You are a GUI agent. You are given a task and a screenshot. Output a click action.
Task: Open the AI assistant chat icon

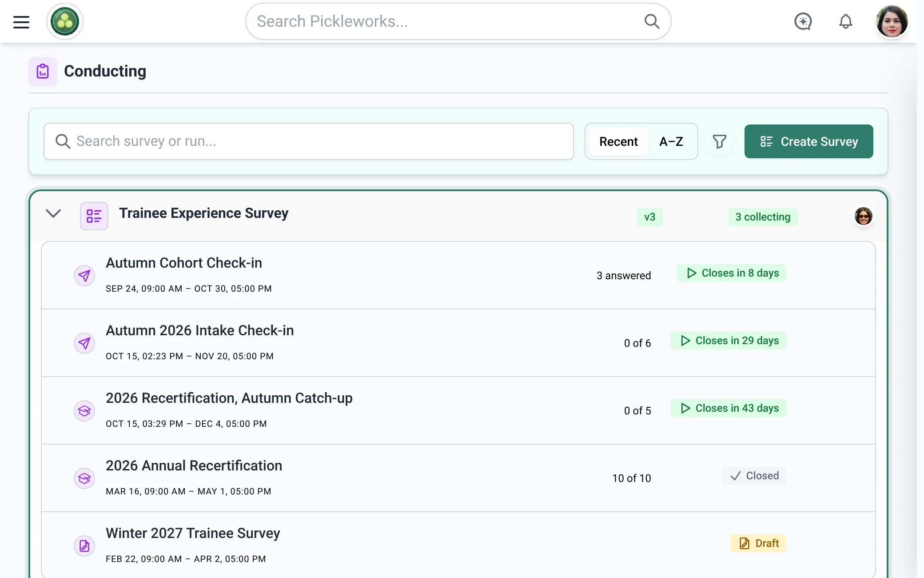(x=803, y=21)
